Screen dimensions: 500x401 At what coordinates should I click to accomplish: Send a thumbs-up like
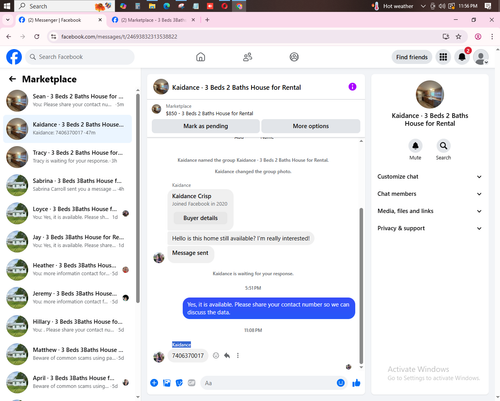(x=356, y=383)
